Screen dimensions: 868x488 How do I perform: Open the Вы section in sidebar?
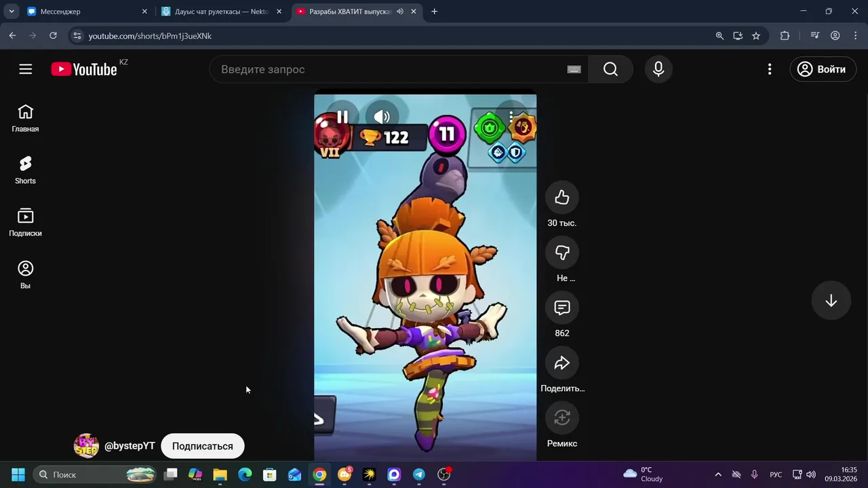[x=25, y=274]
